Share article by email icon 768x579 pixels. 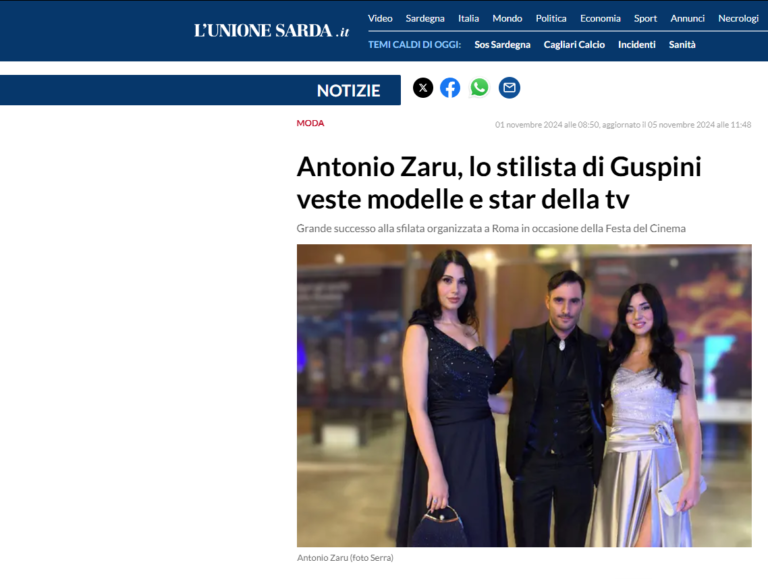(x=509, y=88)
